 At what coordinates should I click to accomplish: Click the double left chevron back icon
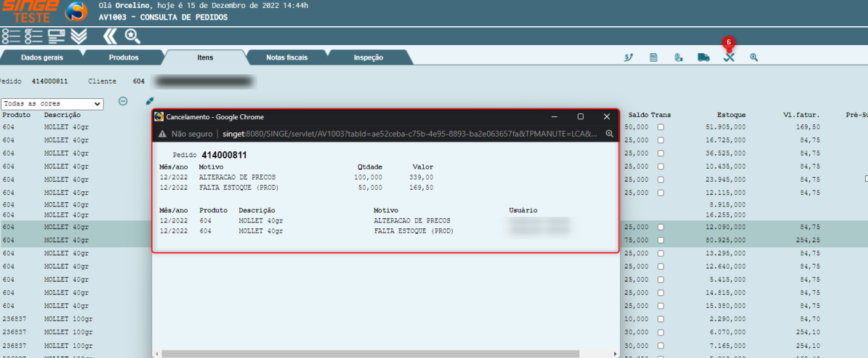coord(110,36)
